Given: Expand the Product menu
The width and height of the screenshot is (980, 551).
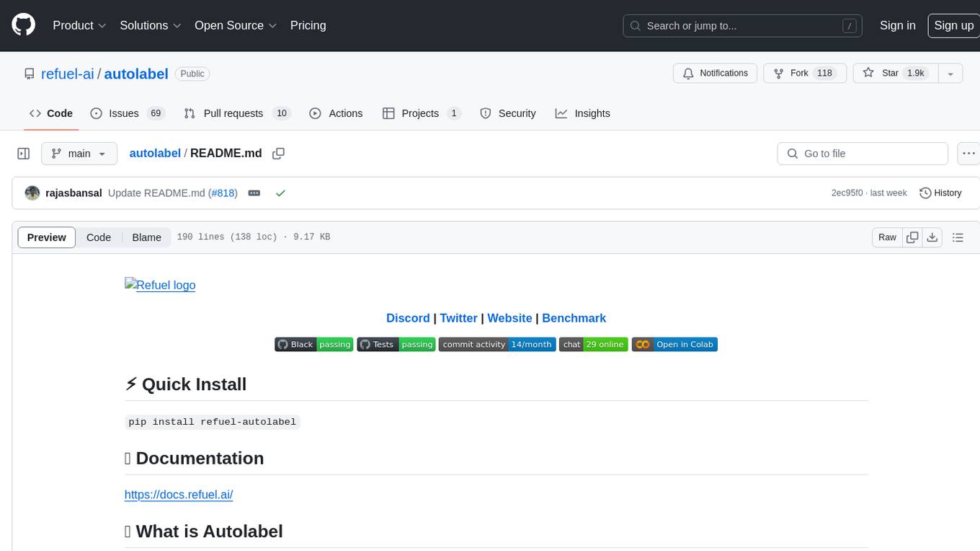Looking at the screenshot, I should point(79,25).
